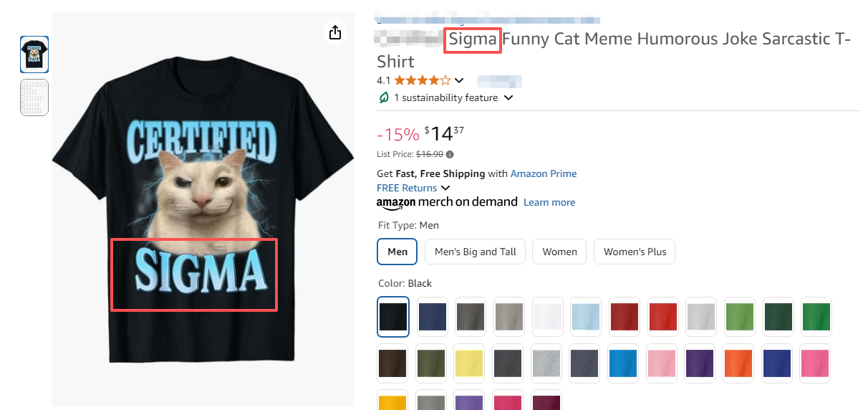868x410 pixels.
Task: Click the share icon on product image
Action: coord(334,32)
